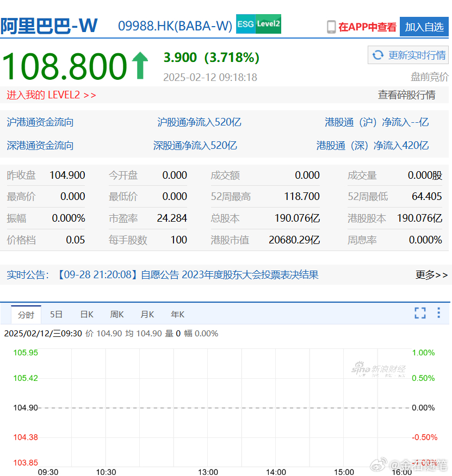This screenshot has height=476, width=452.
Task: Click the 港股市值 value 20680.29亿
Action: (x=294, y=240)
